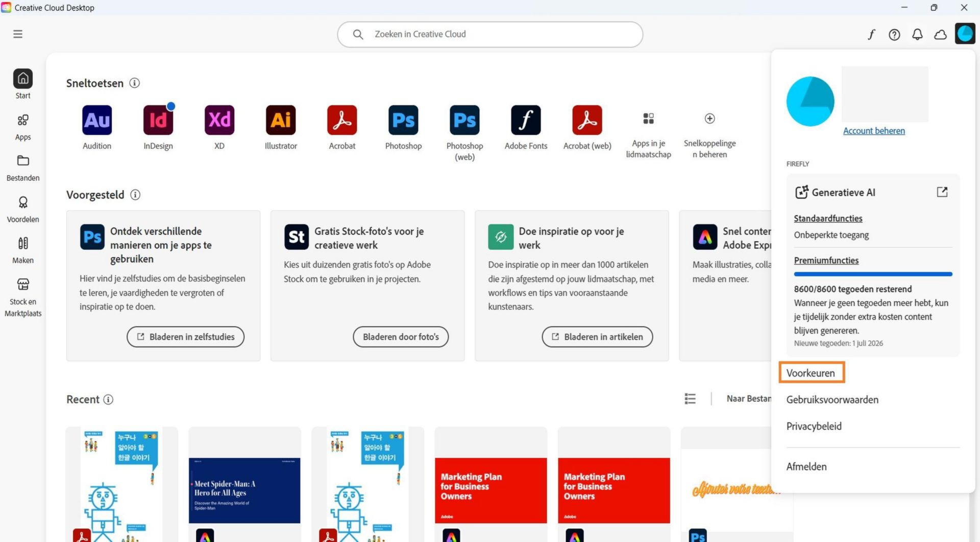
Task: Open the XD app shortcut
Action: click(219, 120)
